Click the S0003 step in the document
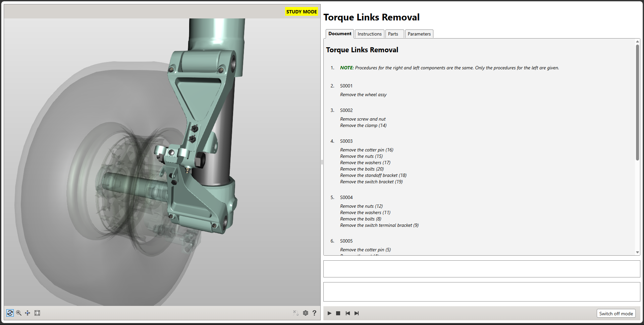Image resolution: width=644 pixels, height=325 pixels. [346, 141]
